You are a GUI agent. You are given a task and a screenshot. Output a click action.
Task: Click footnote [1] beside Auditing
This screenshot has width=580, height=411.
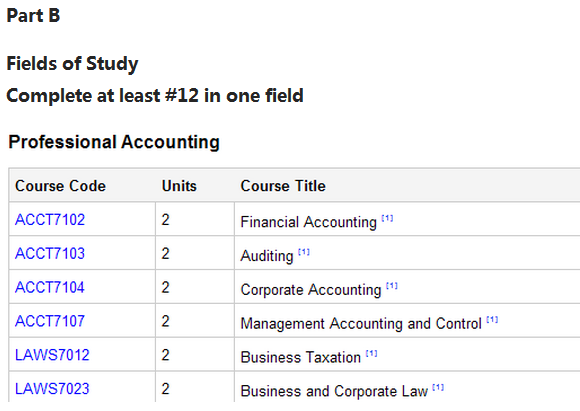(x=304, y=252)
